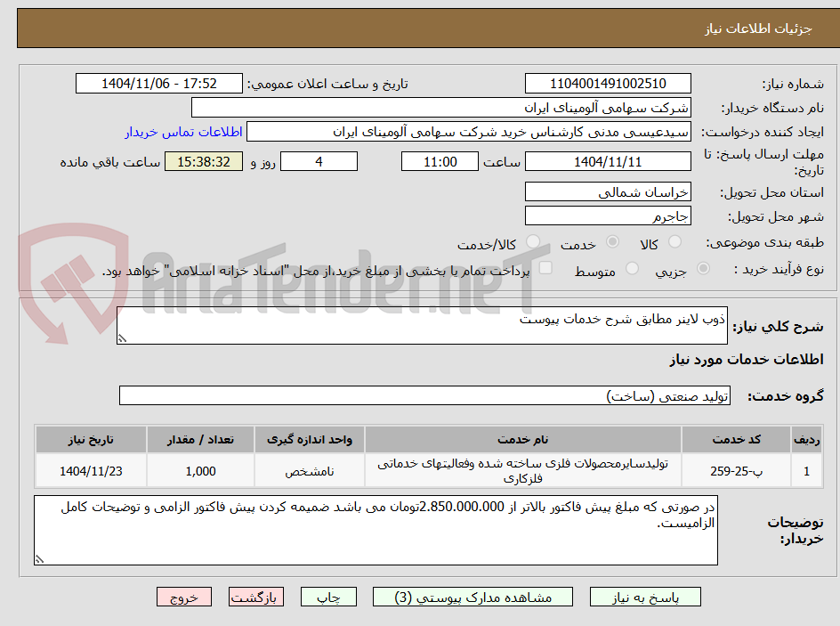Screen dimensions: 840x626
Task: Click the اطلاعات خدمات مورد نیاز heading
Action: pyautogui.click(x=747, y=359)
